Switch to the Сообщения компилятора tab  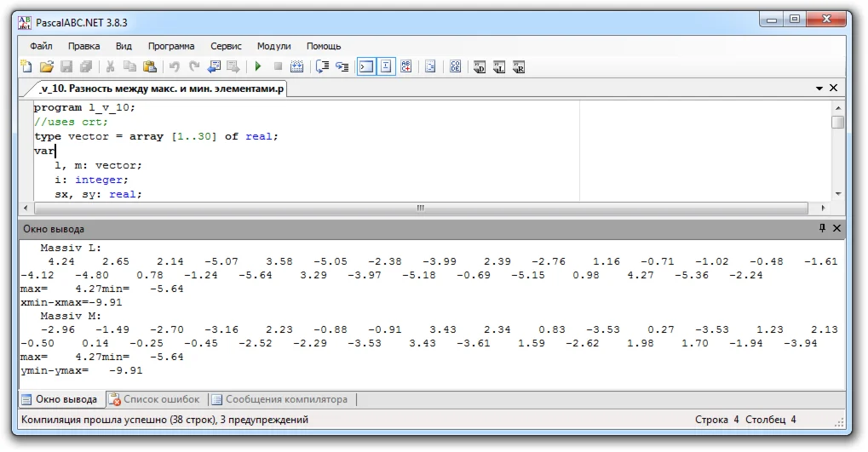[285, 399]
